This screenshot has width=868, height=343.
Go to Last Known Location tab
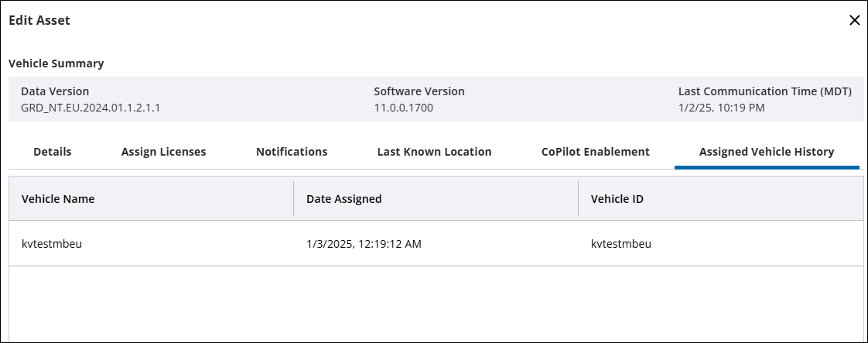[x=434, y=152]
